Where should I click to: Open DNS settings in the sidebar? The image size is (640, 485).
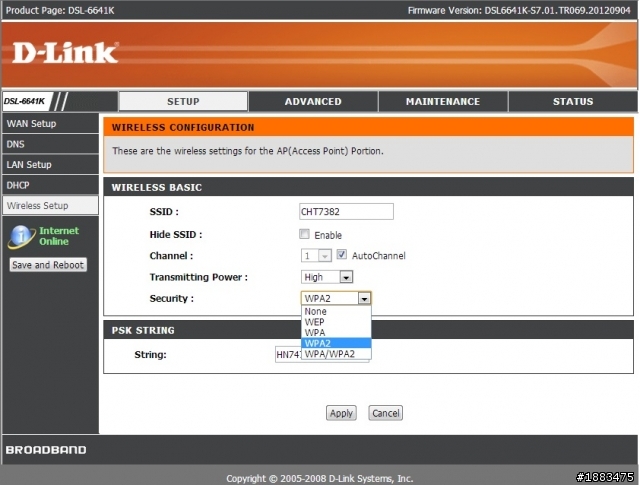click(50, 144)
